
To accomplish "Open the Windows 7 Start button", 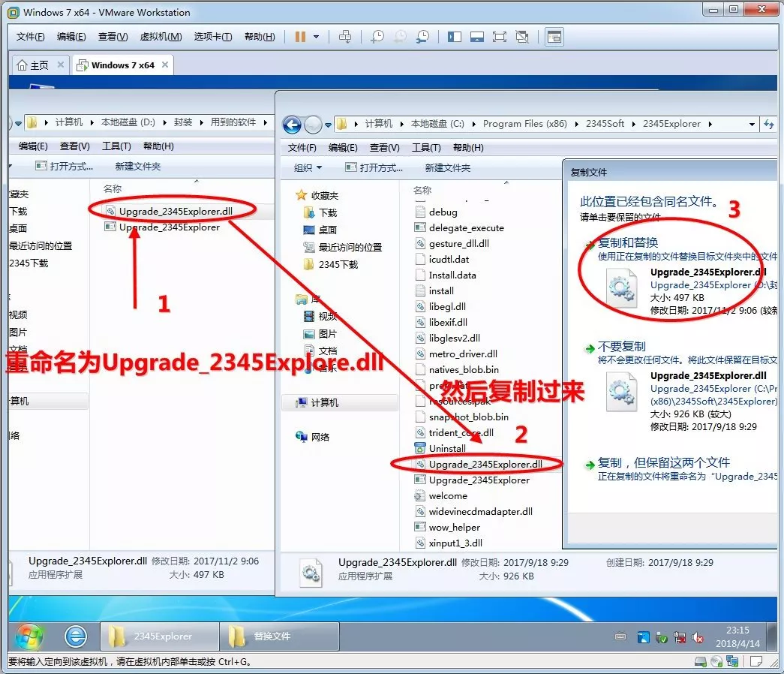I will 29,636.
